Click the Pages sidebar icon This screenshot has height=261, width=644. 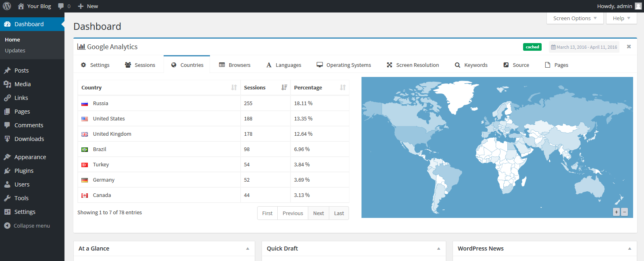7,112
